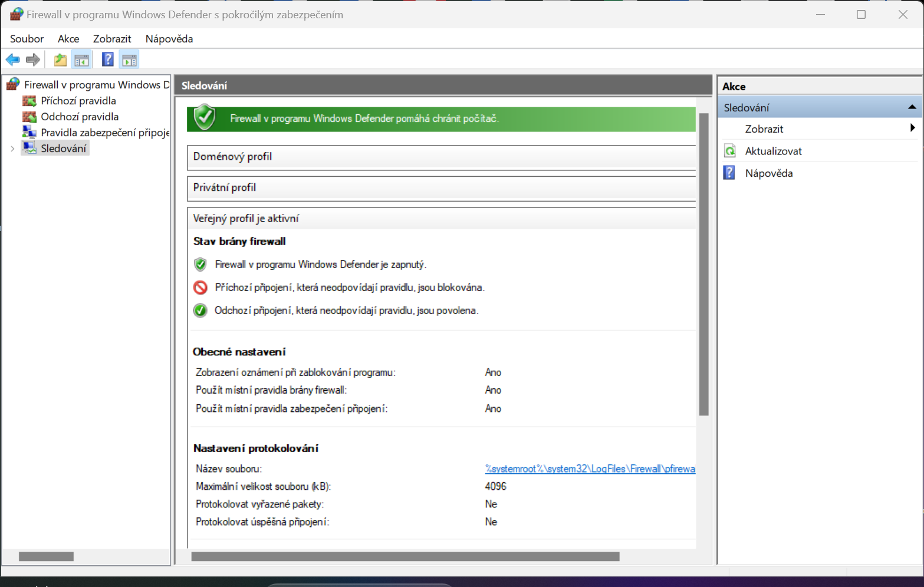The image size is (924, 587).
Task: Click the 'Obecné nastavení' heading
Action: [239, 352]
